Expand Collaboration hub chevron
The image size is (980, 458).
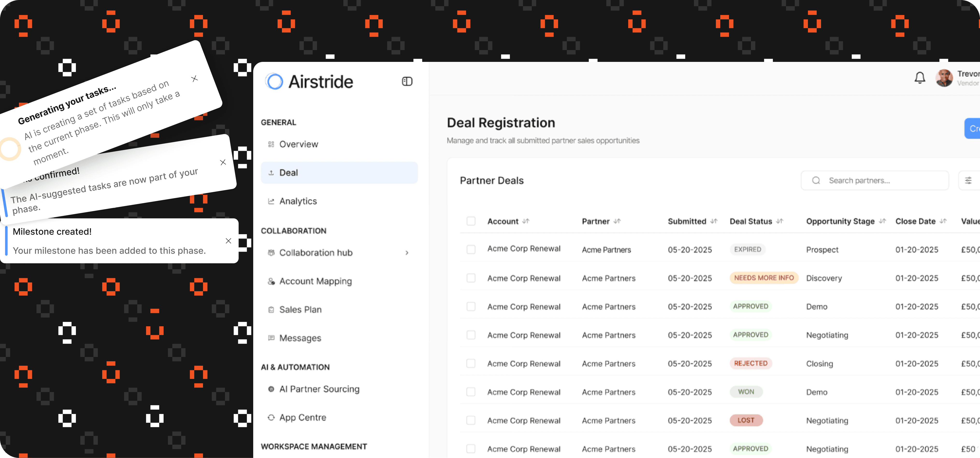[x=407, y=253]
